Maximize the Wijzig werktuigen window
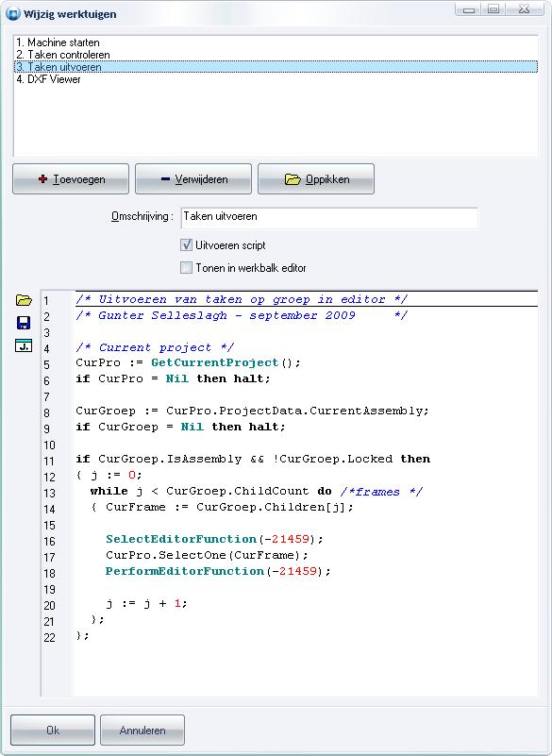552x756 pixels. tap(493, 8)
